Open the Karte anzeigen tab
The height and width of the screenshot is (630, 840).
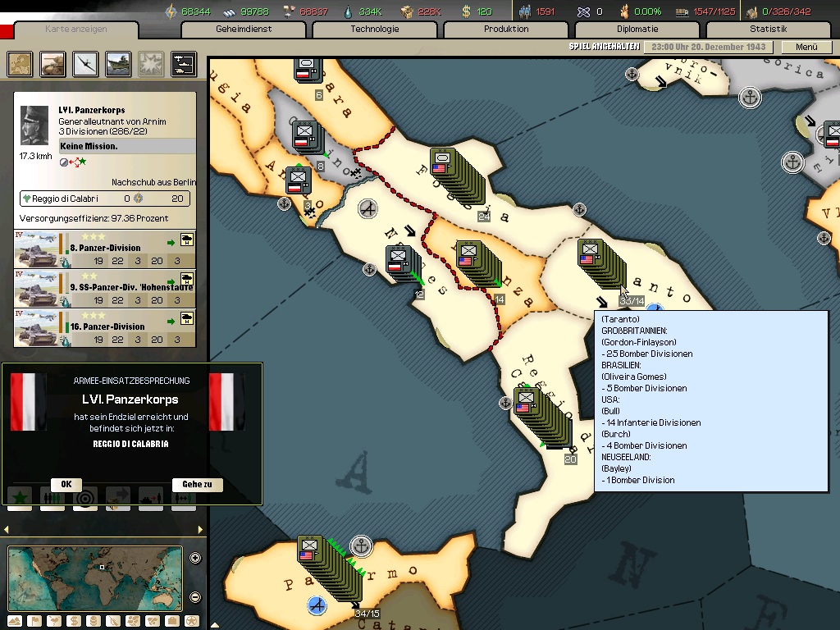click(76, 30)
